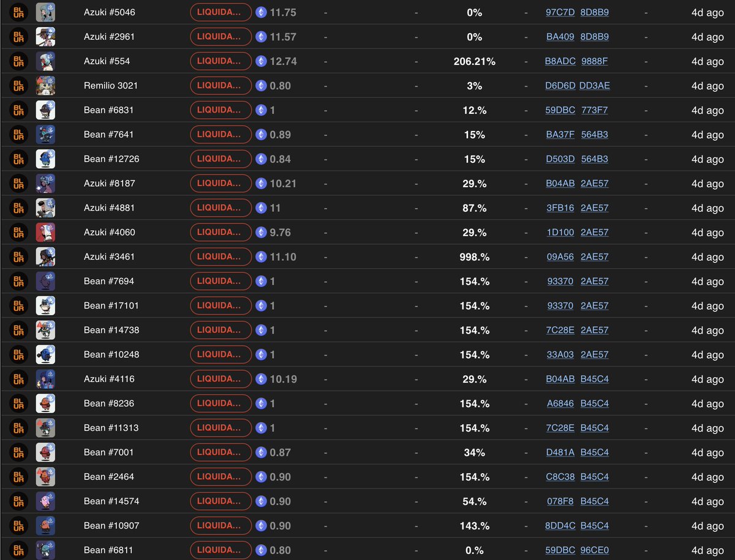The image size is (735, 560).
Task: Open address link BA409
Action: [x=560, y=37]
